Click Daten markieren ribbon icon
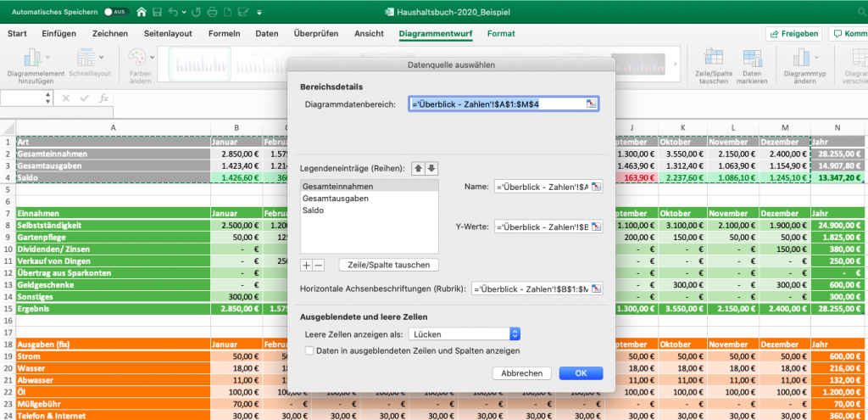 [752, 58]
